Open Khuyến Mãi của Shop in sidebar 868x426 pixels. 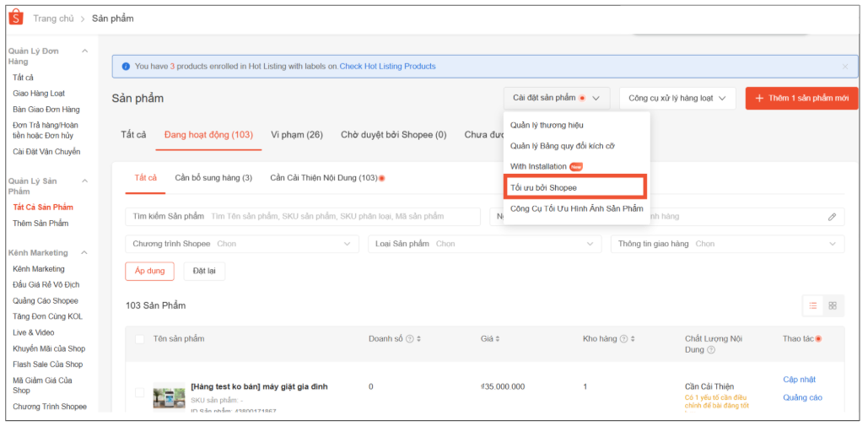tap(49, 349)
